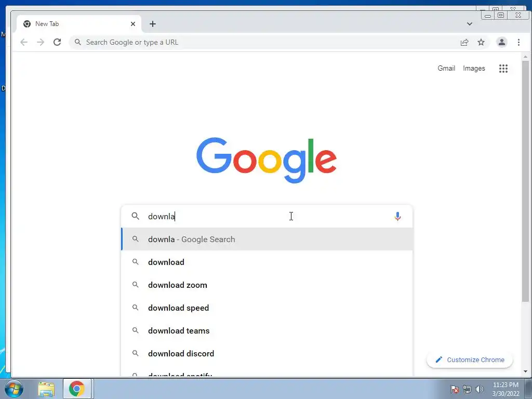Open the Action Center flag icon
Image resolution: width=532 pixels, height=399 pixels.
tap(455, 389)
